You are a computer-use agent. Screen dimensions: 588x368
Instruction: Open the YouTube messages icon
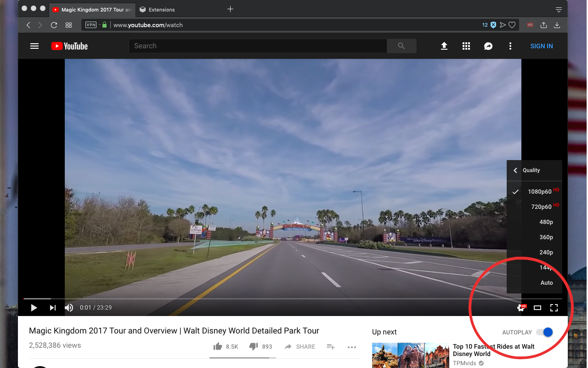(488, 46)
